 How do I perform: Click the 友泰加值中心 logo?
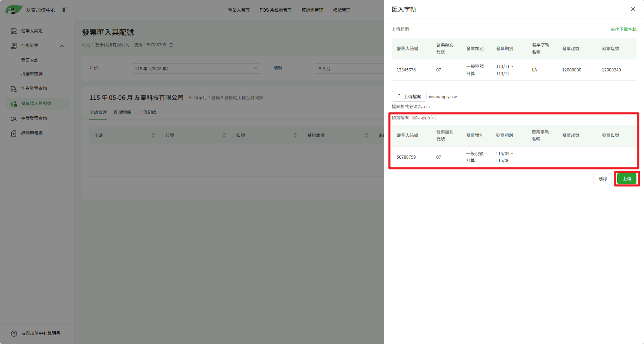pos(30,10)
